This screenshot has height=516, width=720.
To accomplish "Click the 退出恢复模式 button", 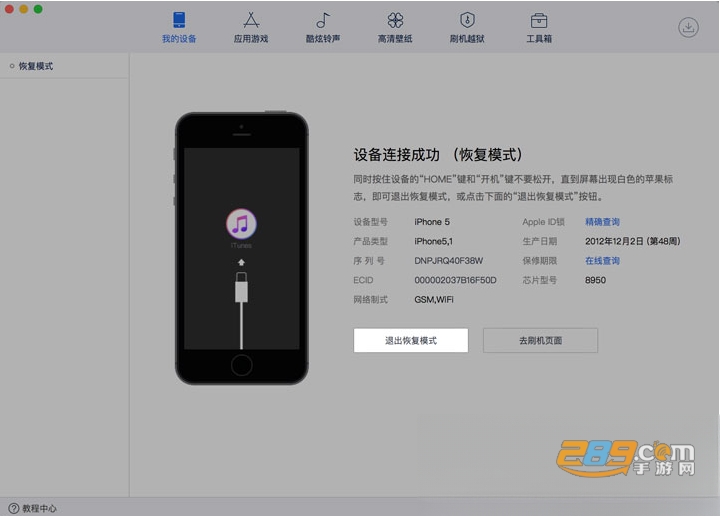I will [411, 340].
